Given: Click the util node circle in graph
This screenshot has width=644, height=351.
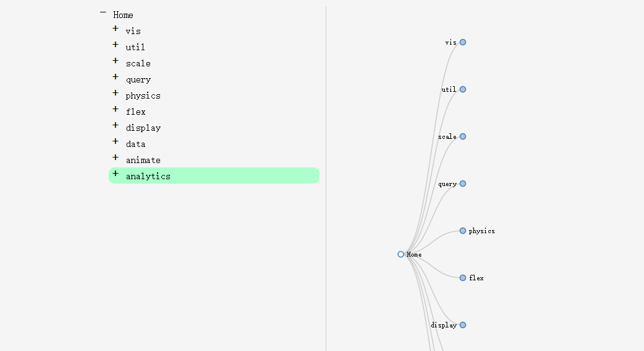Looking at the screenshot, I should [x=463, y=89].
